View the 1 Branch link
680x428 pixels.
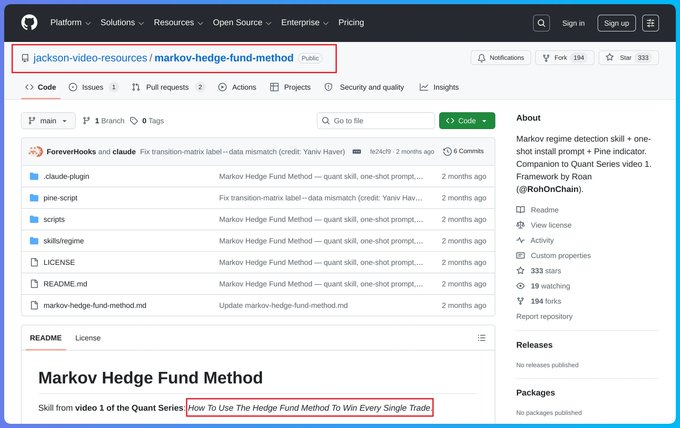tap(104, 121)
